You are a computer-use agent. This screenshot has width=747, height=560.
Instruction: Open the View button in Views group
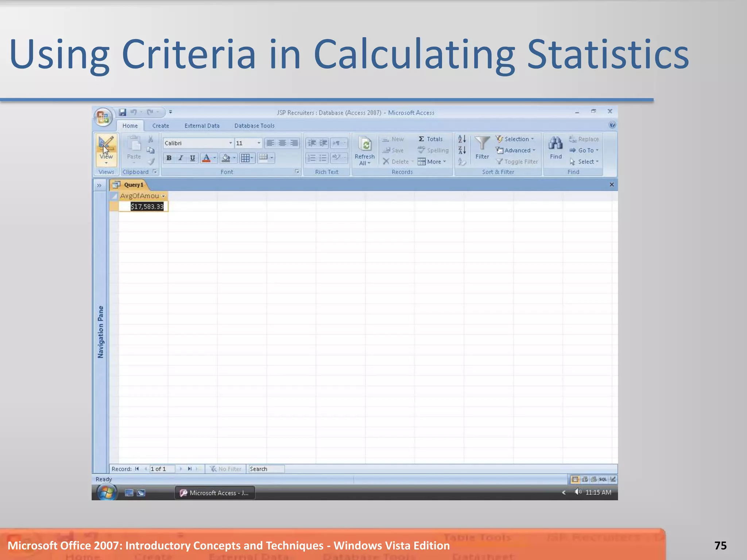coord(106,150)
